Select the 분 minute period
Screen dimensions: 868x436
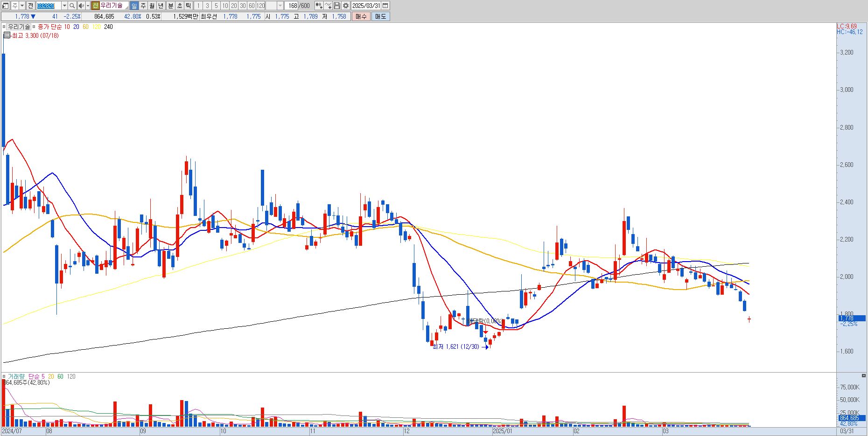(x=170, y=6)
